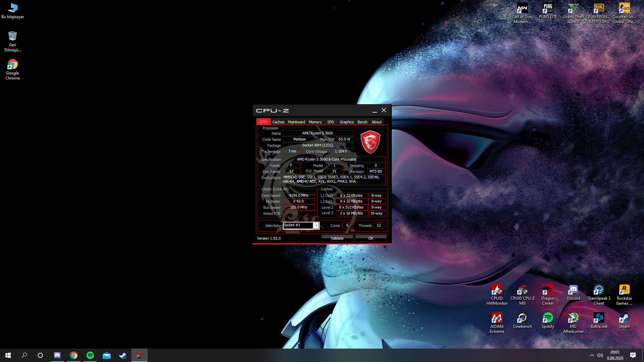Switch to the Bench tab

coord(362,122)
